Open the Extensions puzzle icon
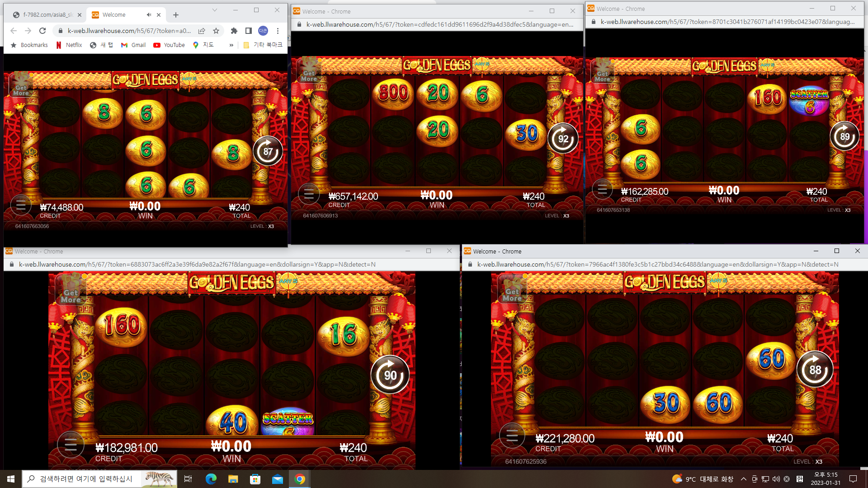 click(x=234, y=31)
